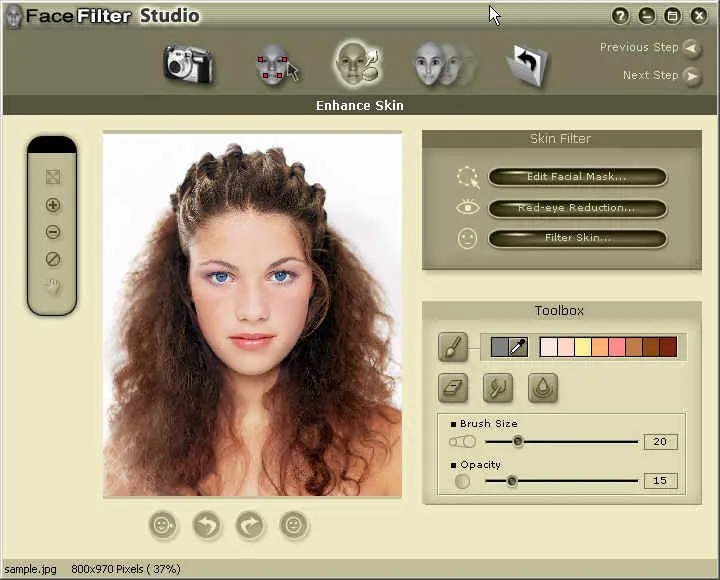Select the face fitting points step icon
720x580 pixels.
point(274,65)
